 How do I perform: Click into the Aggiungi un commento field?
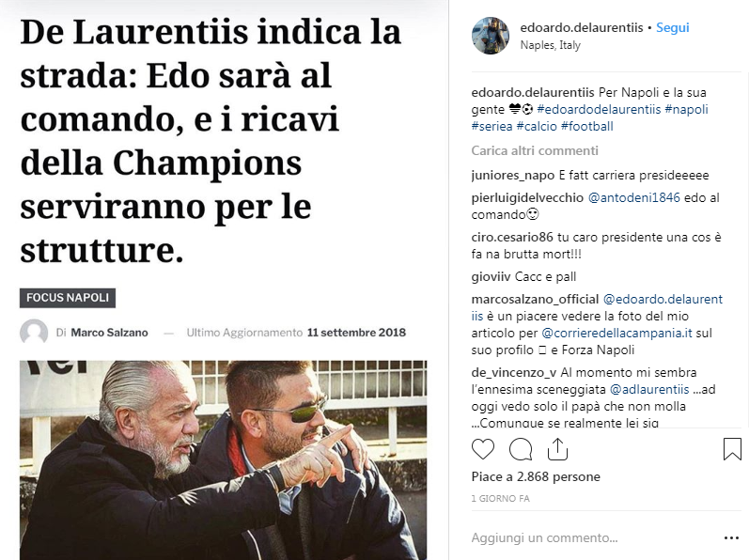pyautogui.click(x=592, y=538)
